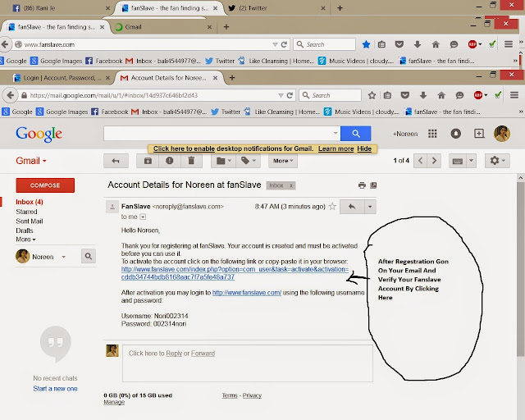
Task: Open the www.fanslave.com login link
Action: point(247,293)
